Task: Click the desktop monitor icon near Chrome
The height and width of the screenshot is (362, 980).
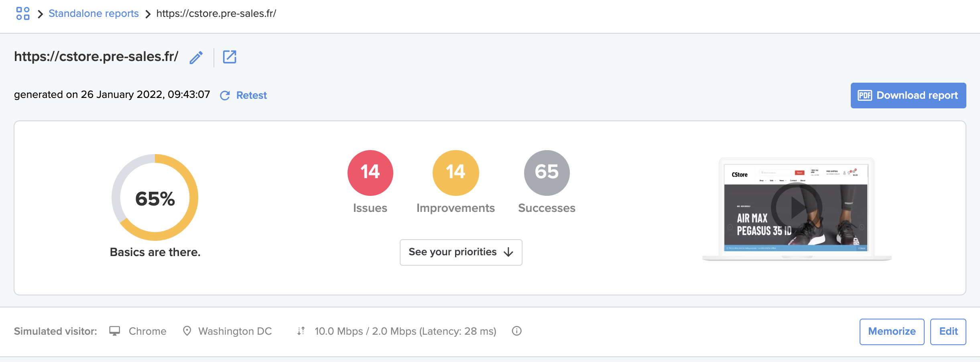Action: [x=115, y=331]
